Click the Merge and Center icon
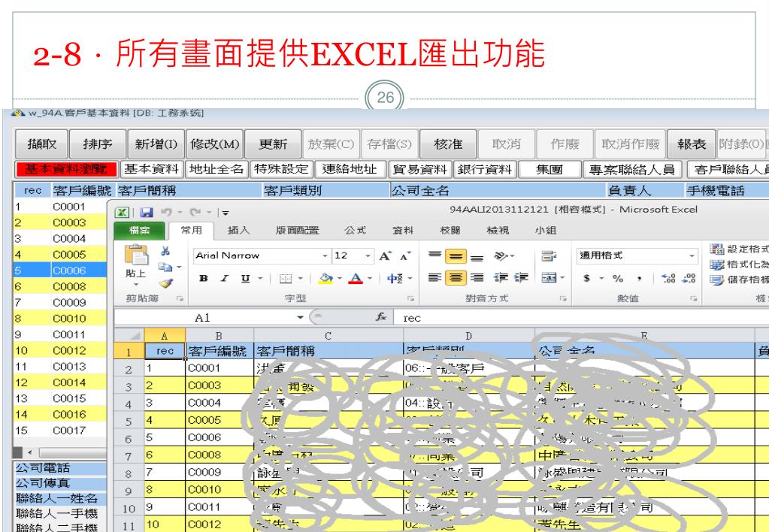769x532 pixels. tap(549, 277)
